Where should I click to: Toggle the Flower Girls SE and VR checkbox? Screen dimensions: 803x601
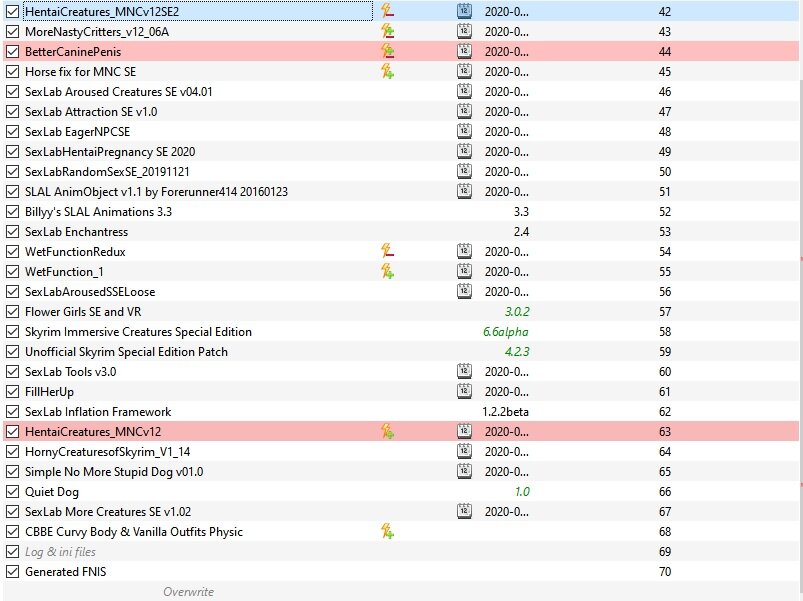point(12,311)
